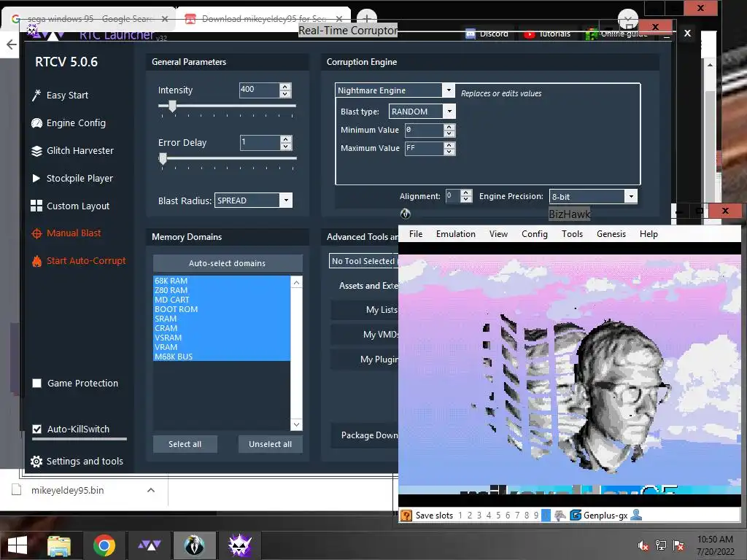Image resolution: width=747 pixels, height=560 pixels.
Task: Click My VMDs button
Action: 365,335
